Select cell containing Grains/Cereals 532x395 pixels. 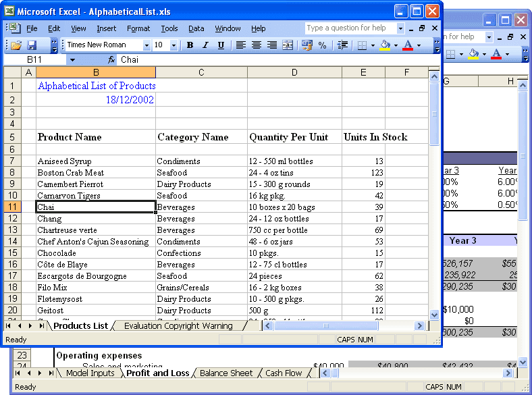pyautogui.click(x=202, y=288)
